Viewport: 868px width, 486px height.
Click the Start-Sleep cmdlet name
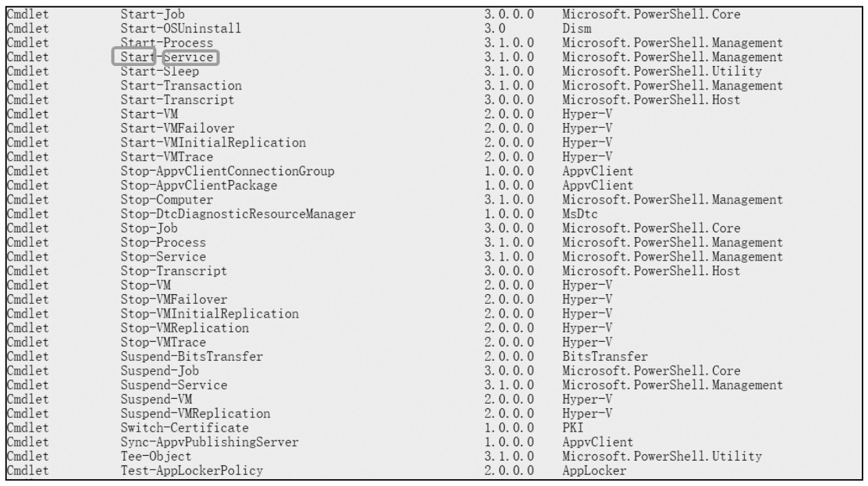pyautogui.click(x=160, y=71)
